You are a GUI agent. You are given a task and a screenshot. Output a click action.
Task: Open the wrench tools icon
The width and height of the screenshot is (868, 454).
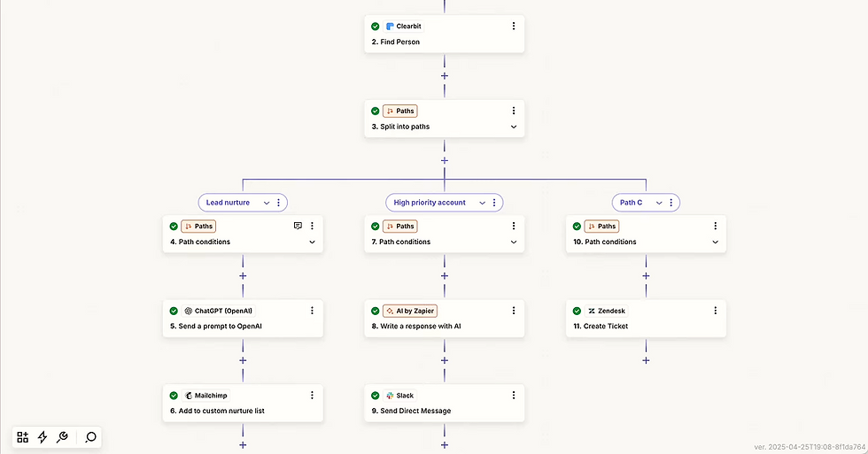tap(62, 437)
